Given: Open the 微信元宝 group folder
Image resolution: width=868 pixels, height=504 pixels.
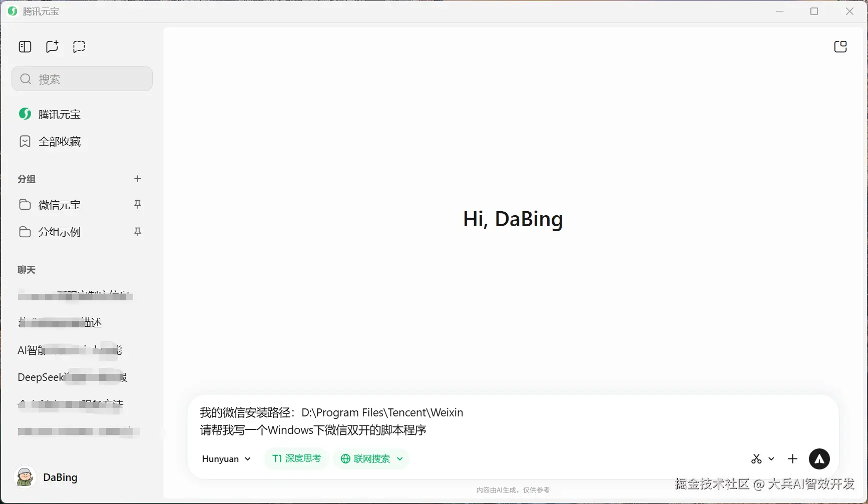Looking at the screenshot, I should point(59,205).
